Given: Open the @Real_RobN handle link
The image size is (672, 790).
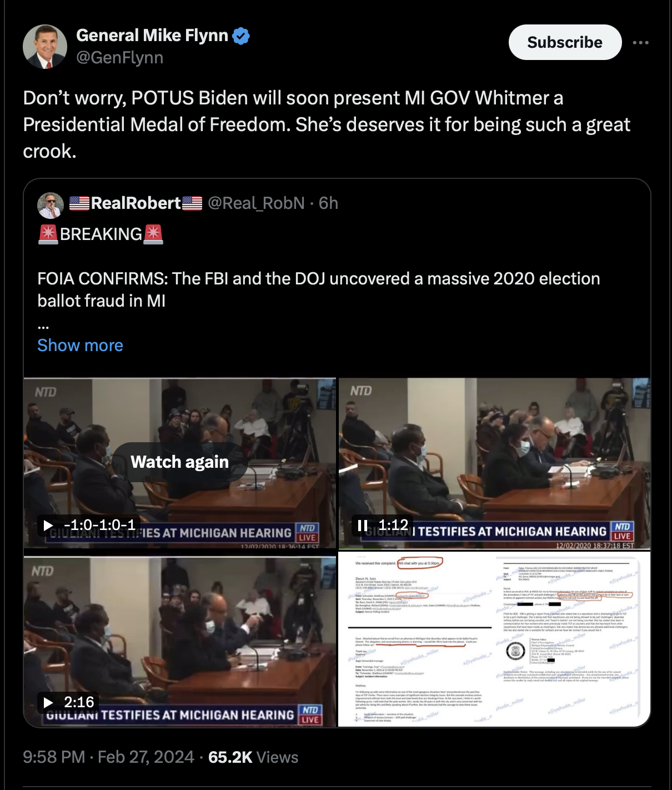Looking at the screenshot, I should pos(256,203).
